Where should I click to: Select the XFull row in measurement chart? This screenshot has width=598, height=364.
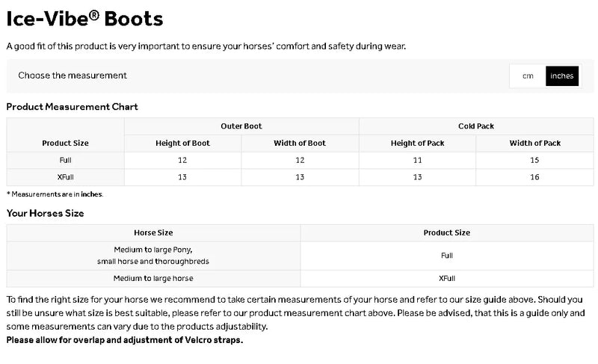(x=66, y=177)
